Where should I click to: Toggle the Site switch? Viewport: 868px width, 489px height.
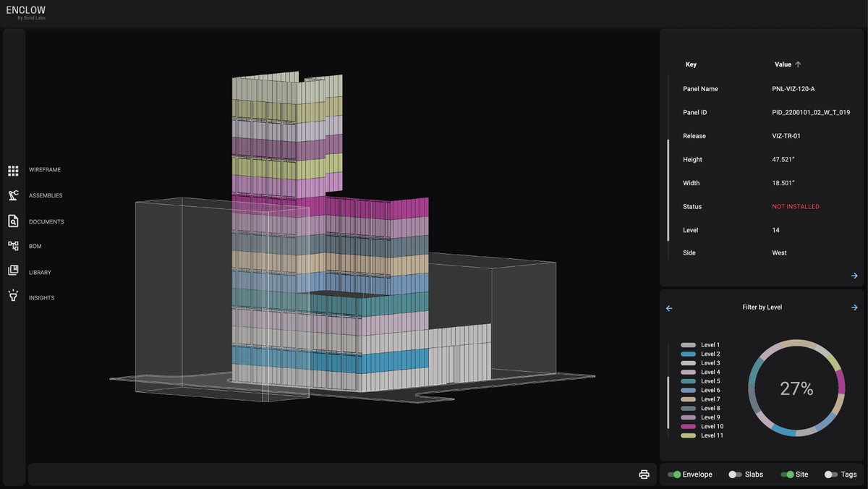[x=787, y=475]
